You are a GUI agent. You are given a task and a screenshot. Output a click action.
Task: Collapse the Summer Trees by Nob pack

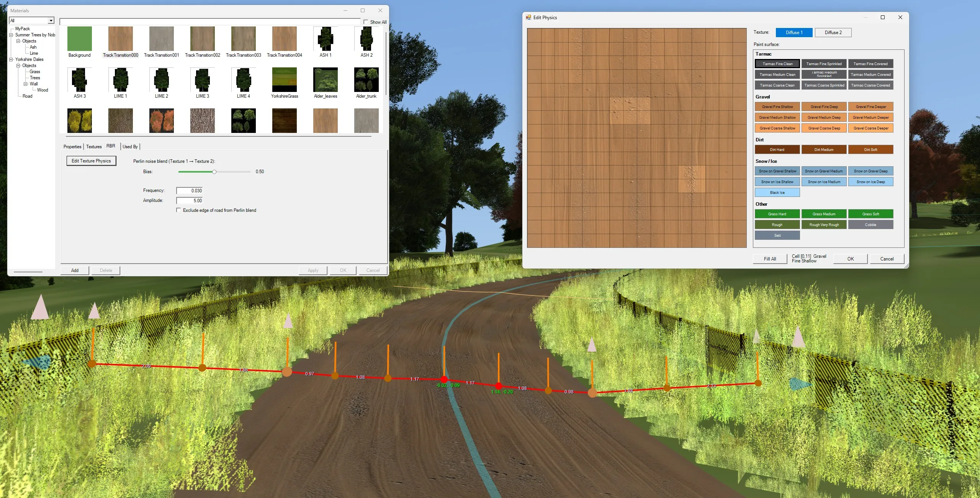tap(11, 35)
